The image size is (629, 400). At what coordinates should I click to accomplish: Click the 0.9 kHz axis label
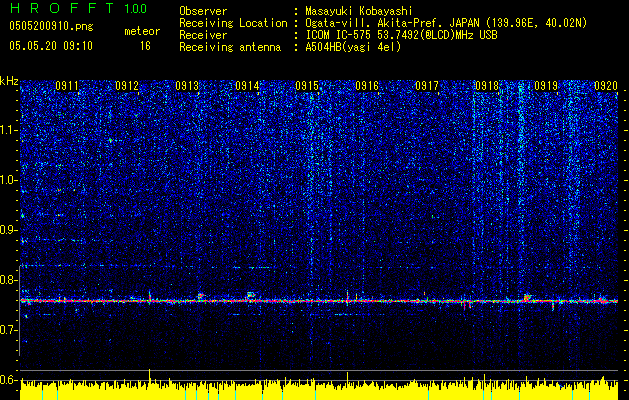point(8,230)
